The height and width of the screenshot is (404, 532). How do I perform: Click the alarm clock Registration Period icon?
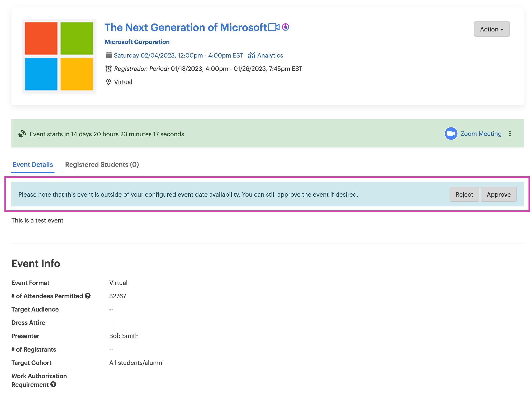[109, 69]
